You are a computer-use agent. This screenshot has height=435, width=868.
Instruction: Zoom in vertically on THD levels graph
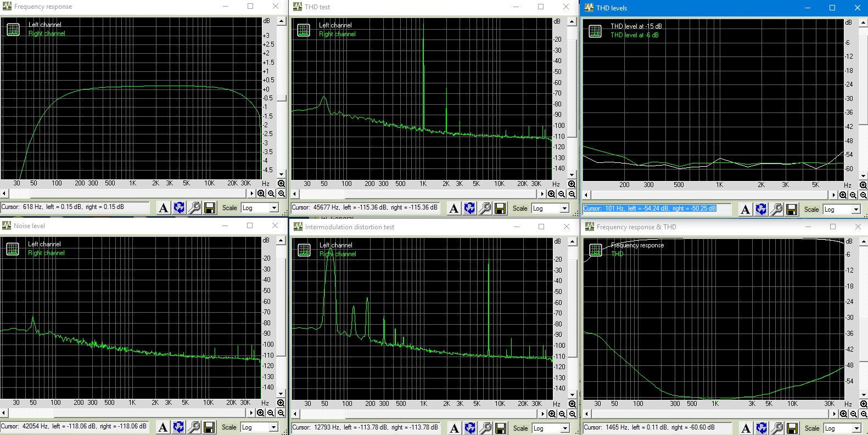[x=863, y=185]
